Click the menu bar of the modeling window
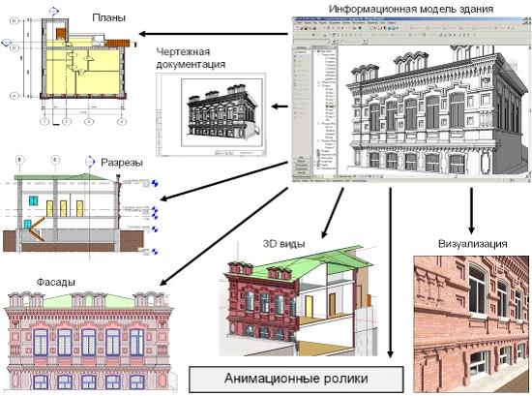Viewport: 532px width, 396px height. point(411,23)
